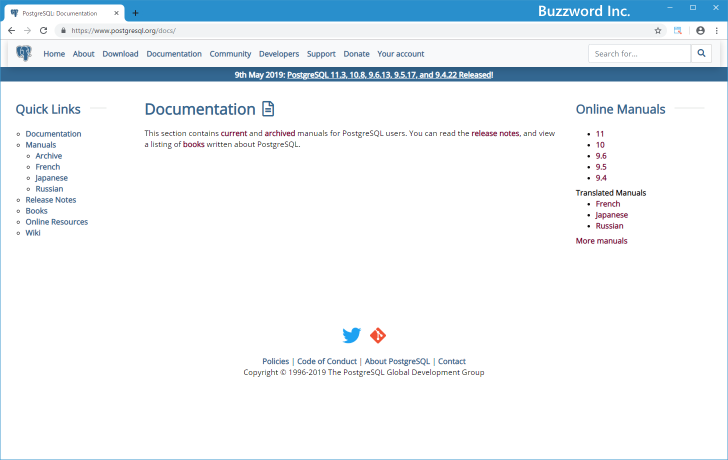The width and height of the screenshot is (728, 460).
Task: Open the version 9.6 online manual
Action: pos(601,156)
